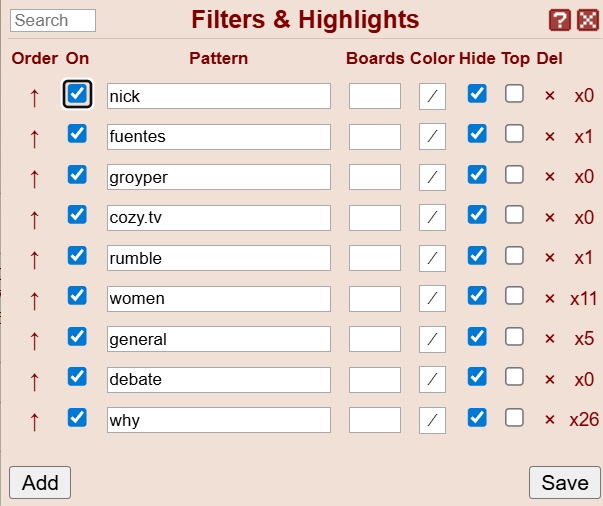
Task: Move the fuentes filter up
Action: point(35,138)
